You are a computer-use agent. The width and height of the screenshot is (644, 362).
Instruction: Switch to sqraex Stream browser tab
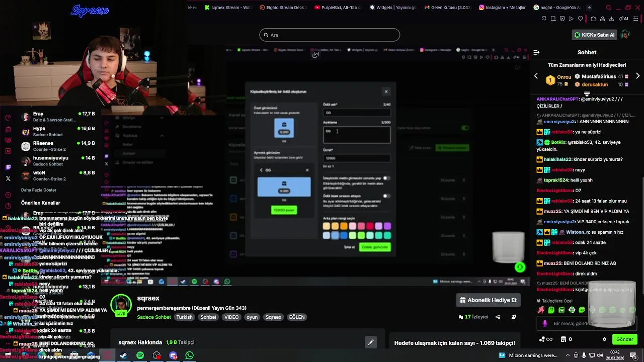point(228,8)
